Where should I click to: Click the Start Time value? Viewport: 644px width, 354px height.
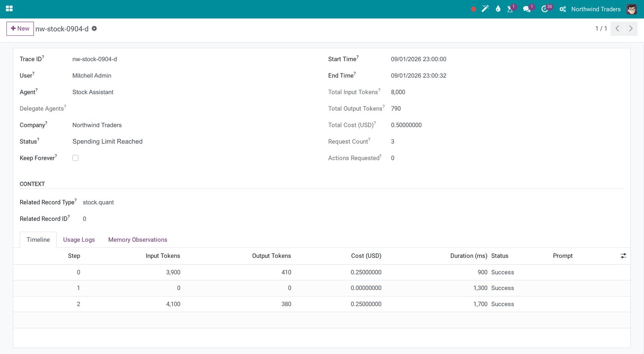[419, 59]
